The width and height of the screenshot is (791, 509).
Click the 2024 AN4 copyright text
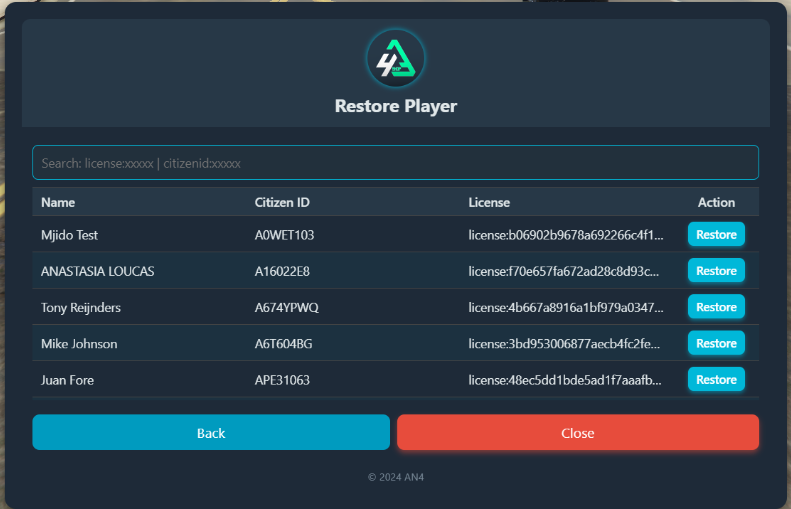point(396,477)
